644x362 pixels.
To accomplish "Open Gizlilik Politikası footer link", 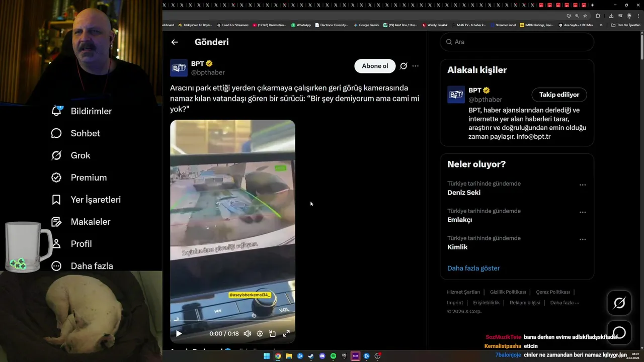I will [x=508, y=292].
